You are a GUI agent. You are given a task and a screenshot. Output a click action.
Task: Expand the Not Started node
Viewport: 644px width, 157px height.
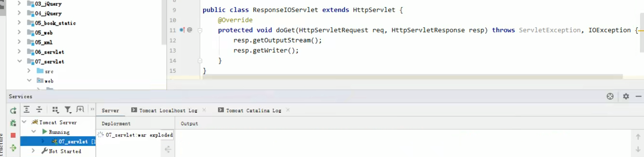point(33,151)
